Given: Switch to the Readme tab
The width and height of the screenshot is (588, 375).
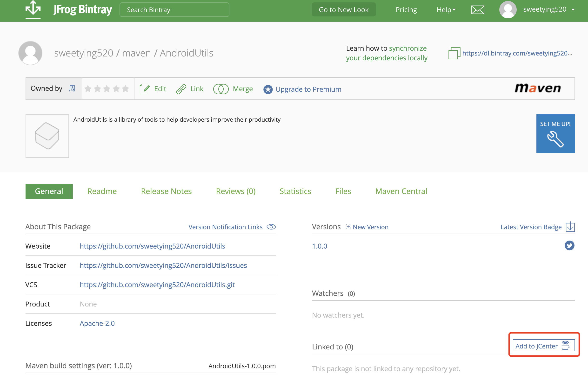Looking at the screenshot, I should [102, 191].
